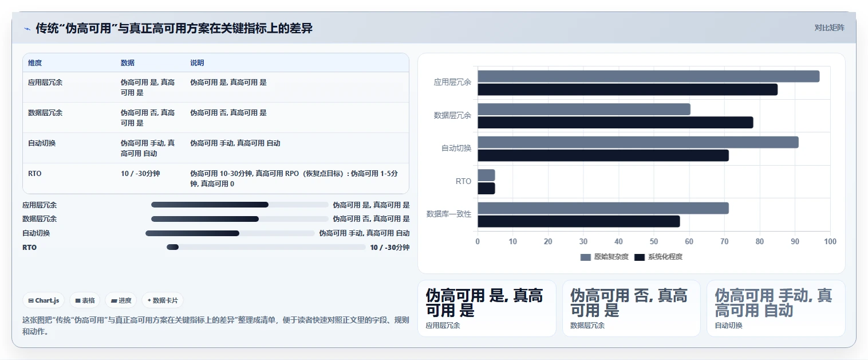The width and height of the screenshot is (868, 360).
Task: Click the blue icon beside the title
Action: pos(27,29)
